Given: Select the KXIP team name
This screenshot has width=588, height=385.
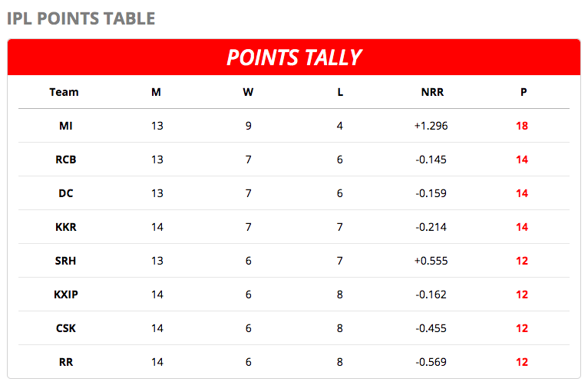Looking at the screenshot, I should click(x=66, y=295).
